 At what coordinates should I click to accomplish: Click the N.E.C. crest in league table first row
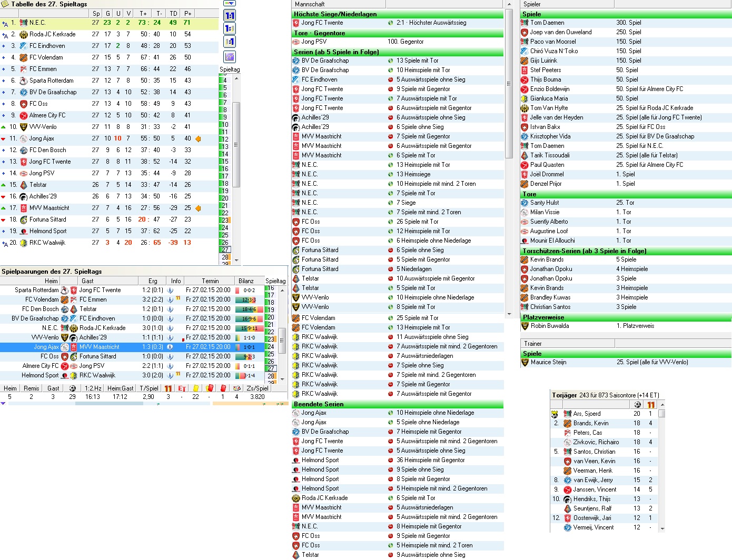coord(23,23)
